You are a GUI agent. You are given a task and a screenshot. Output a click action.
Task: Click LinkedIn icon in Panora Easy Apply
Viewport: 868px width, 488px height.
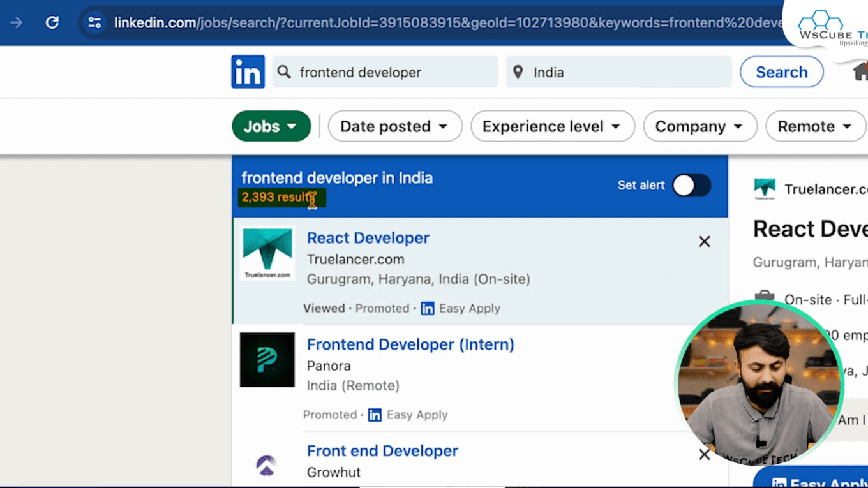pos(375,415)
